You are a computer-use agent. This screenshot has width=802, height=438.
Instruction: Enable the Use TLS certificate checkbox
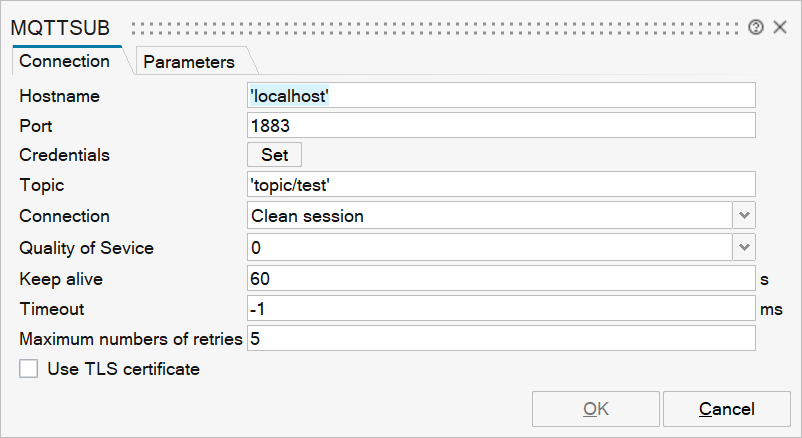tap(29, 369)
